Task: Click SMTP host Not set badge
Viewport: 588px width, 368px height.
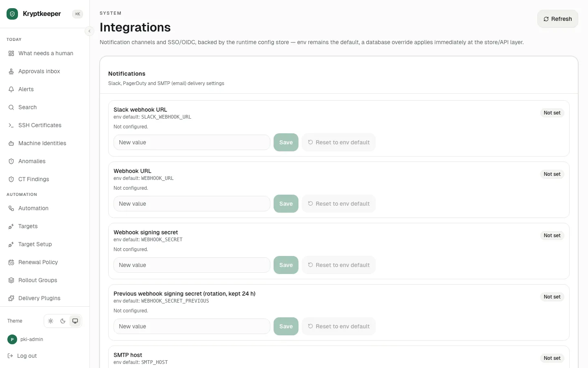Action: pos(552,358)
